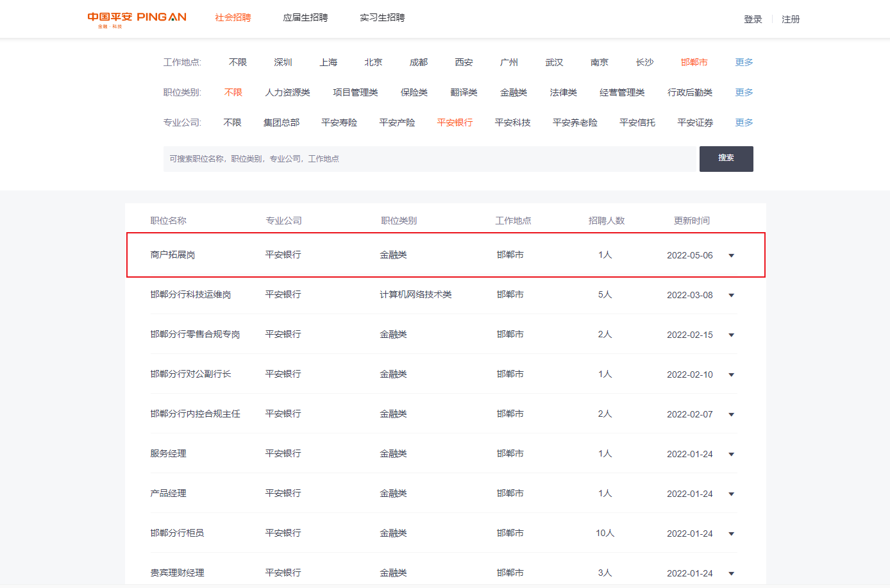Image resolution: width=890 pixels, height=588 pixels.
Task: Click the 登录 link
Action: [753, 19]
